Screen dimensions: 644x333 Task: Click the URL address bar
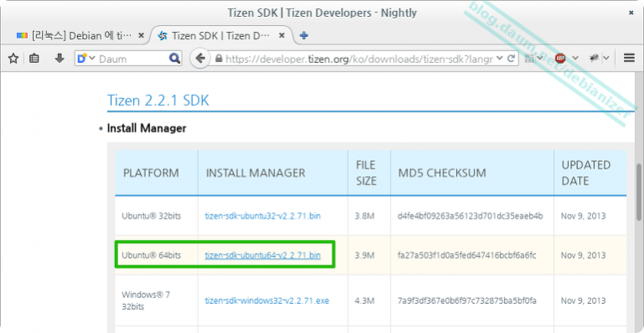coord(359,59)
